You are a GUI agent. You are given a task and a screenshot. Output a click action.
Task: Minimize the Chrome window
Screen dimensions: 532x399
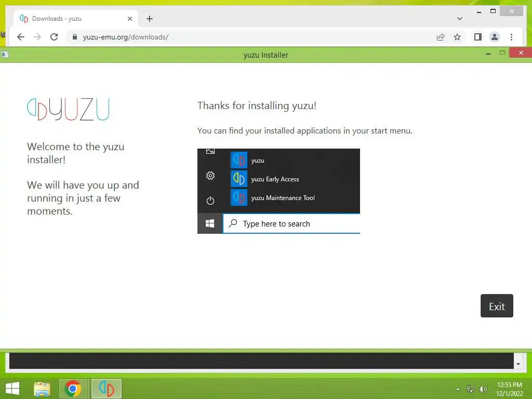478,12
